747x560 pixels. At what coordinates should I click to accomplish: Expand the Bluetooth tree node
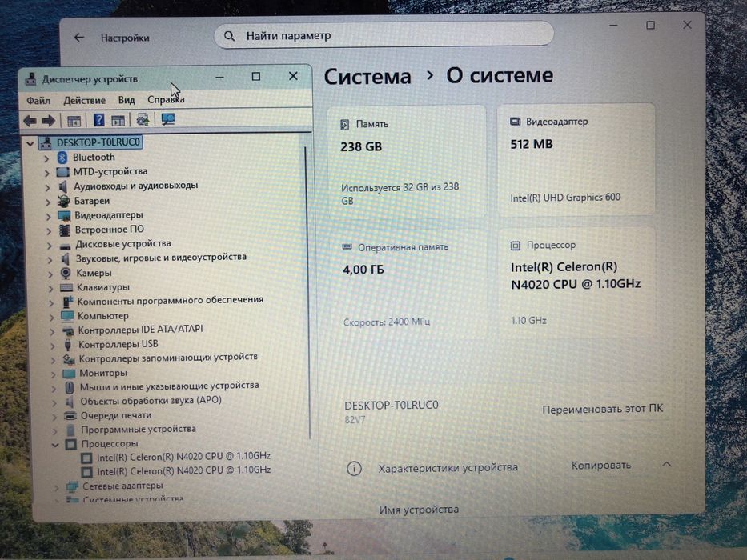click(x=46, y=158)
